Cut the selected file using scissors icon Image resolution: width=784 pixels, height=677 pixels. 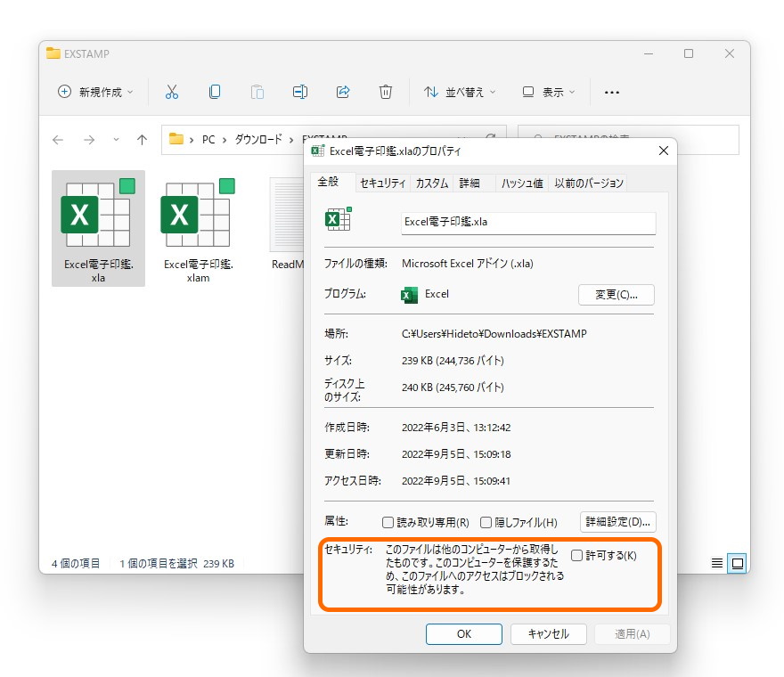(172, 92)
